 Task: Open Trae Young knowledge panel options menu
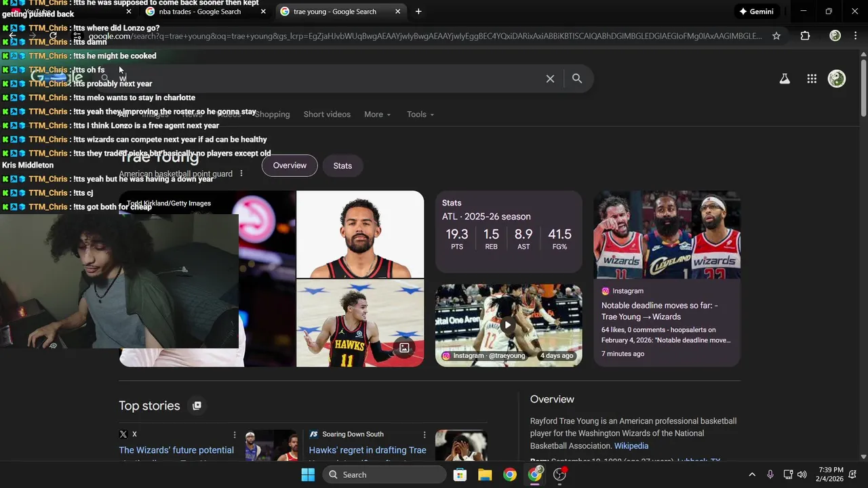241,174
